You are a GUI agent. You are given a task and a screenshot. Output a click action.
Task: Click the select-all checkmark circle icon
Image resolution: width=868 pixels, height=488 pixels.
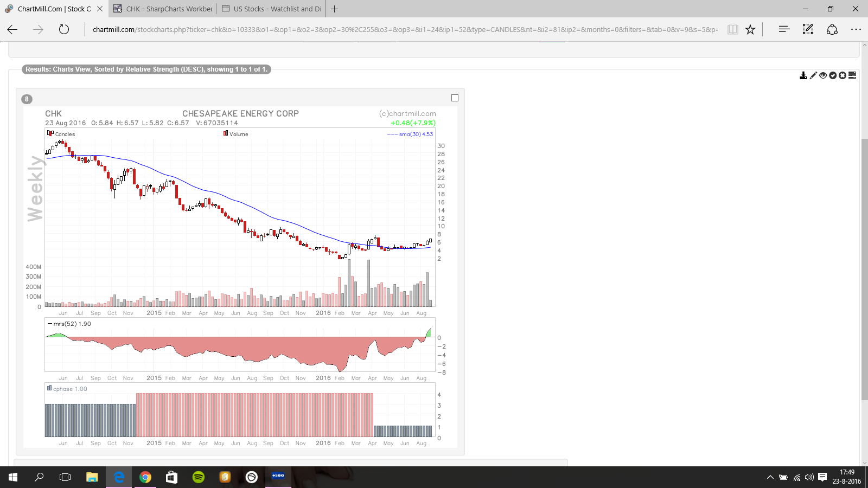click(x=833, y=75)
